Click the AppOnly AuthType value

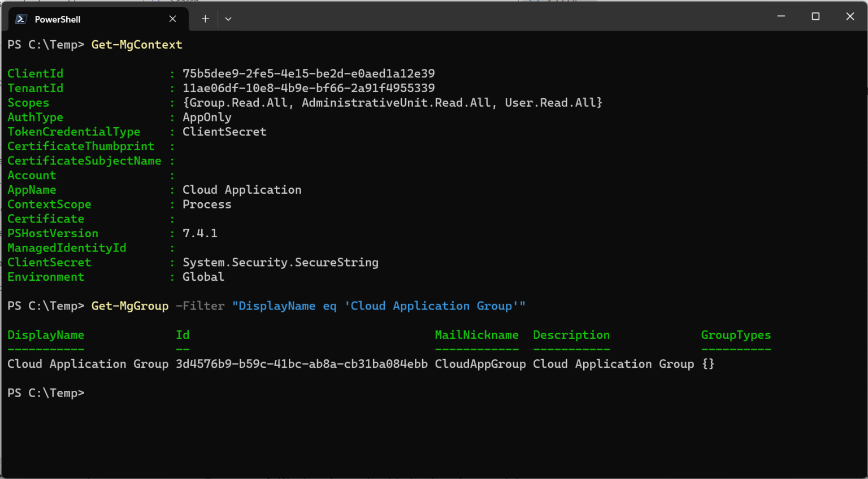(x=207, y=117)
